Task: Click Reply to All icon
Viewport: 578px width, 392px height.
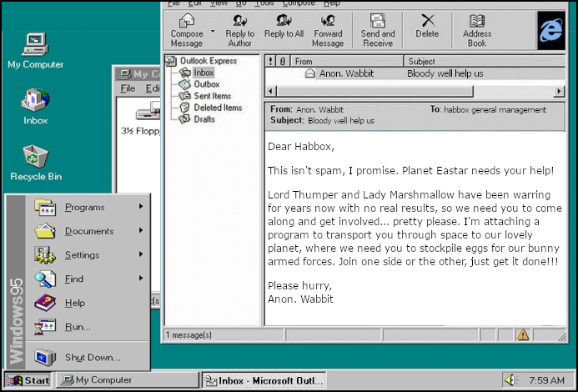Action: click(x=284, y=22)
